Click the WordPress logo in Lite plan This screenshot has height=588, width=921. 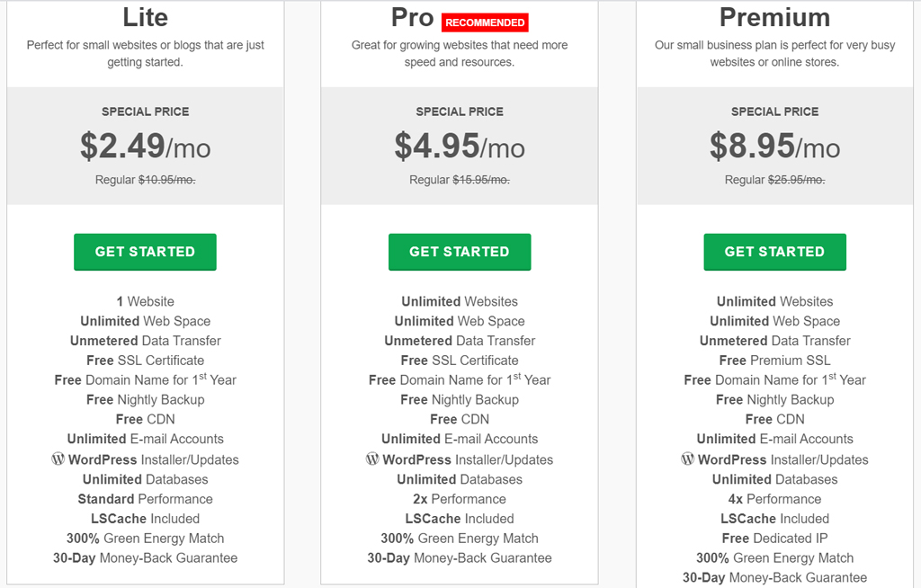click(x=58, y=459)
